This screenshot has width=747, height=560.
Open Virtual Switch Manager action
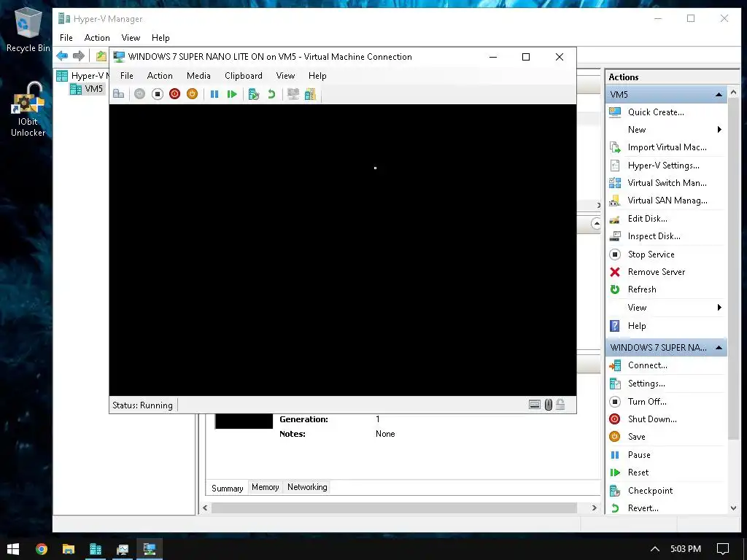pos(667,183)
